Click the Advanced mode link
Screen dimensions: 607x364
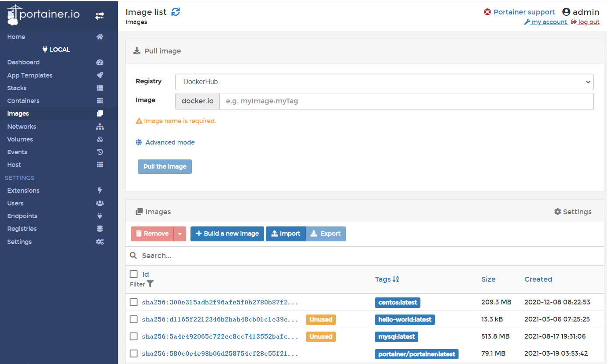pos(170,142)
